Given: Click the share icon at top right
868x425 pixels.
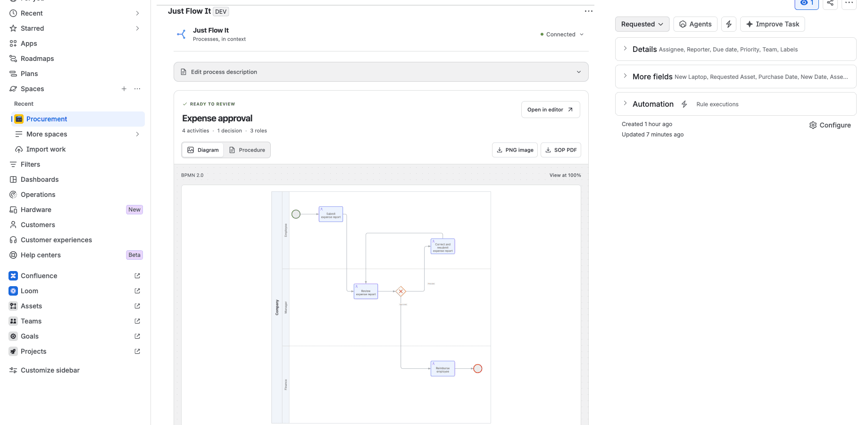Looking at the screenshot, I should coord(830,3).
